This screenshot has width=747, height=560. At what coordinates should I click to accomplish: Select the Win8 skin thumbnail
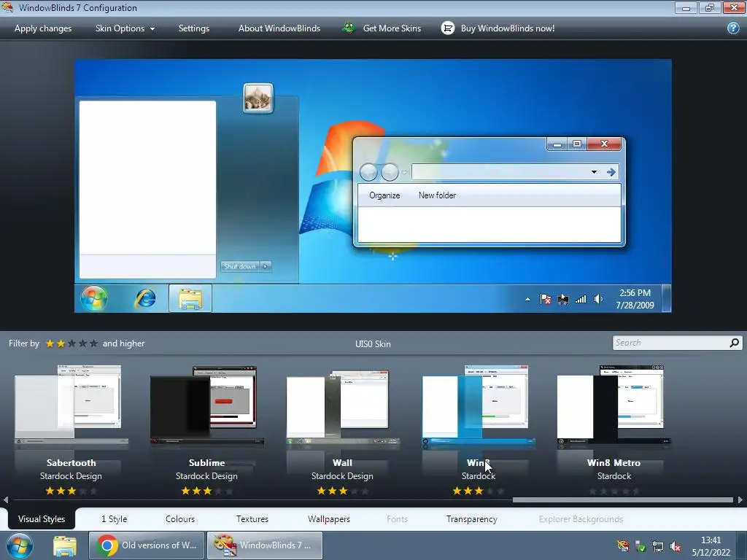479,405
